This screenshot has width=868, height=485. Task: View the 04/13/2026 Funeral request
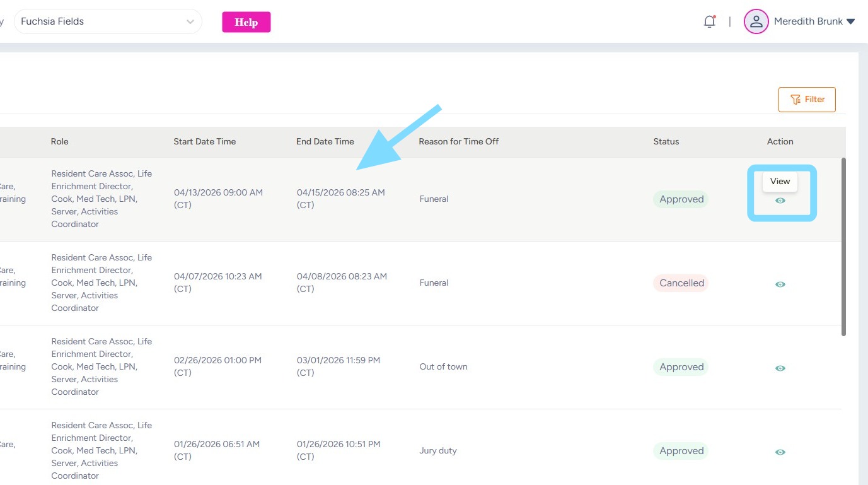tap(780, 201)
